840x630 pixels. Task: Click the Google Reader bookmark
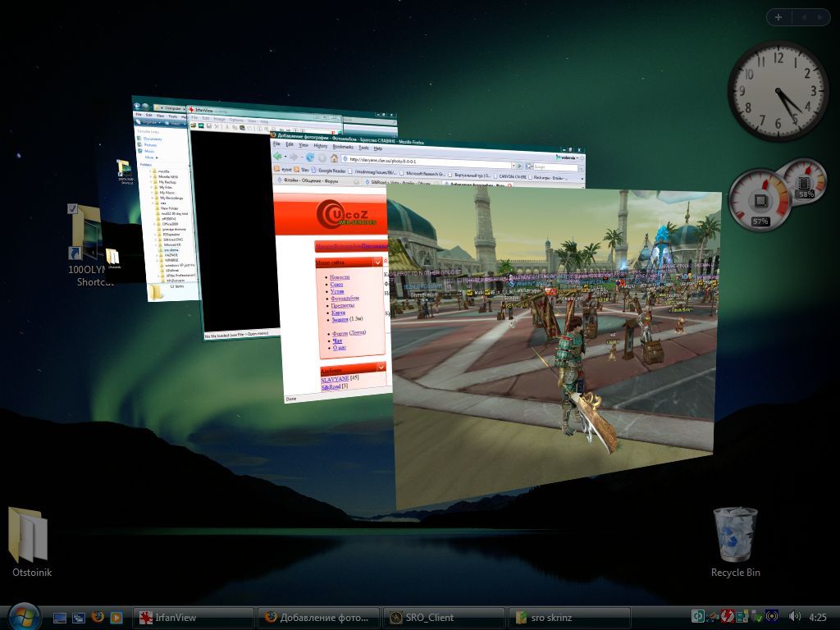[x=330, y=171]
